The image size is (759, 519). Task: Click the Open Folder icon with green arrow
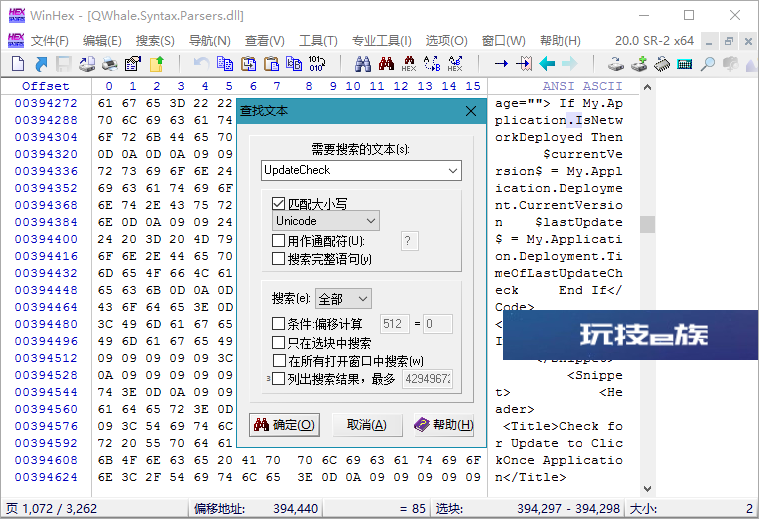click(156, 64)
